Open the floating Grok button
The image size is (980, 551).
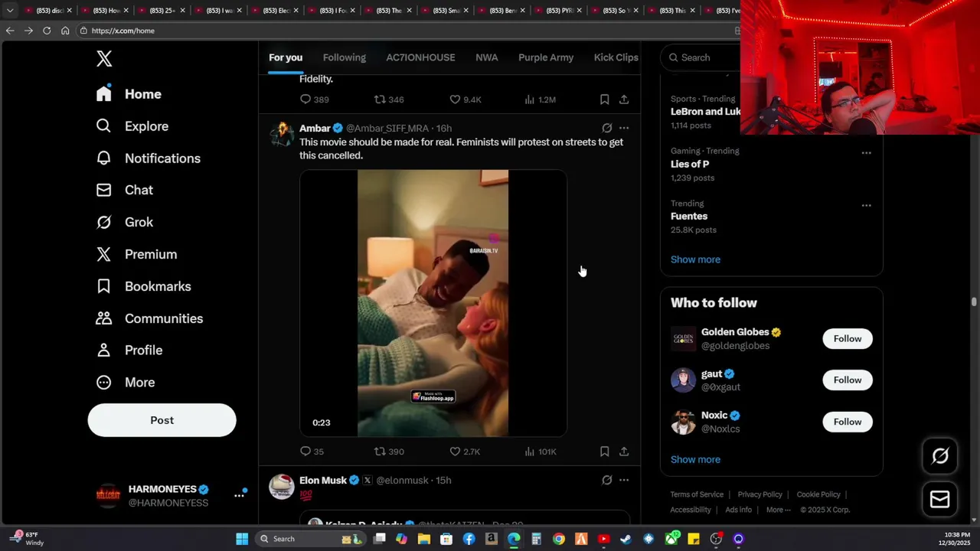point(940,456)
